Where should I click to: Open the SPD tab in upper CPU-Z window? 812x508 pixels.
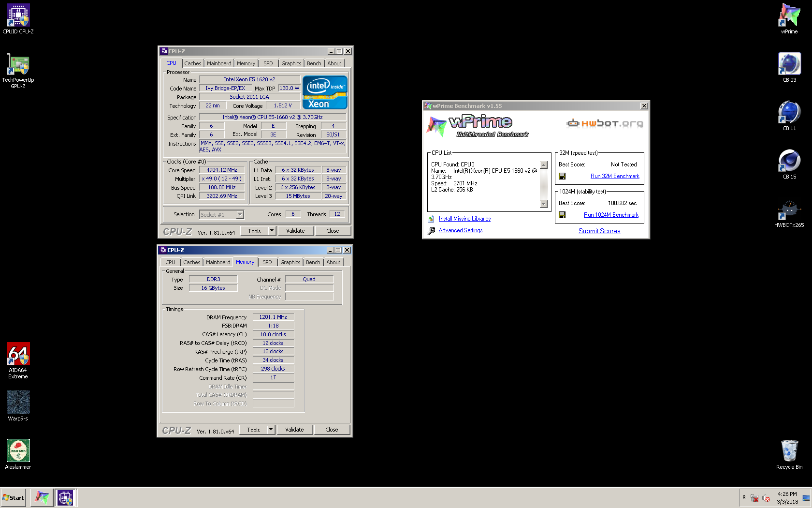click(268, 63)
